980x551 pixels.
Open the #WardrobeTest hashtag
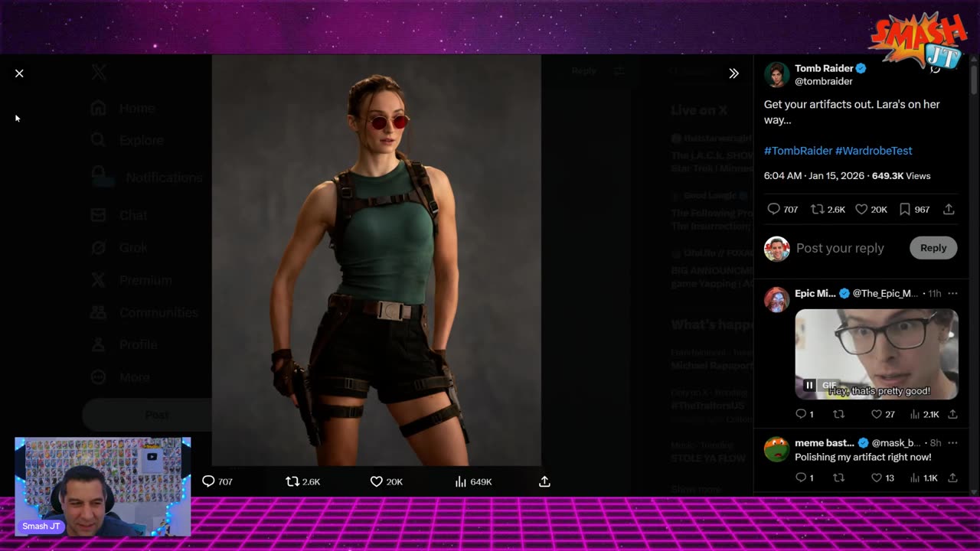874,151
